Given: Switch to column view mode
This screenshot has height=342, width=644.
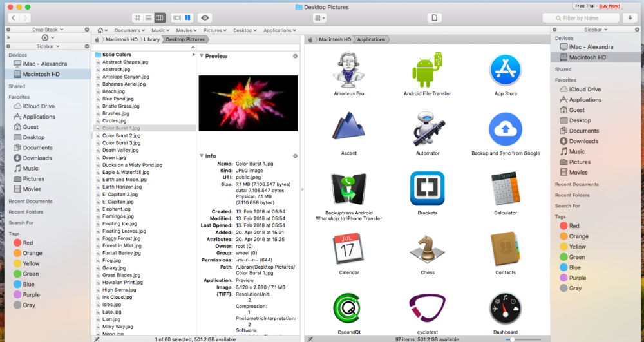Looking at the screenshot, I should tap(160, 18).
